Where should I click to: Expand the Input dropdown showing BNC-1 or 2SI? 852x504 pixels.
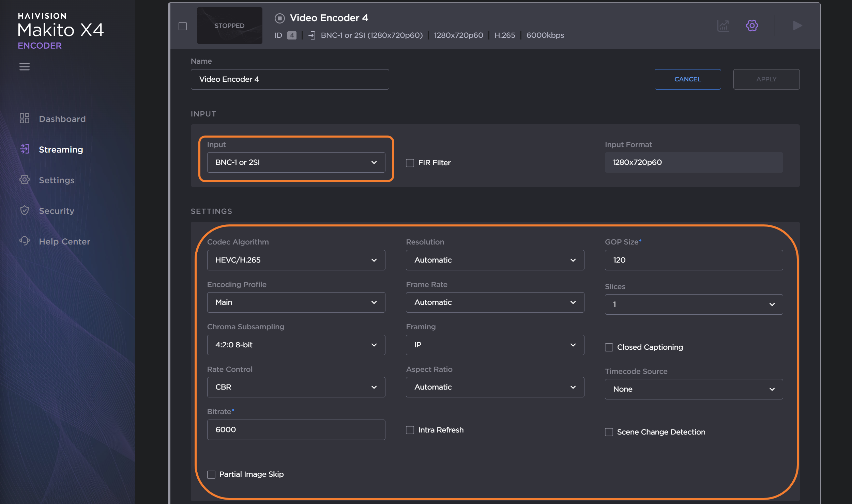(x=295, y=162)
